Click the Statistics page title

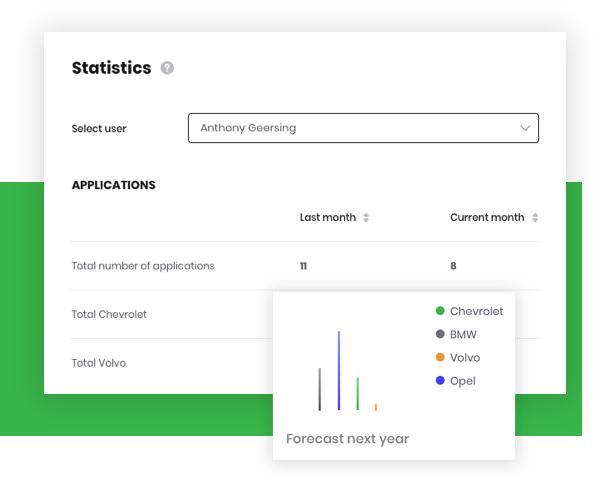[111, 68]
